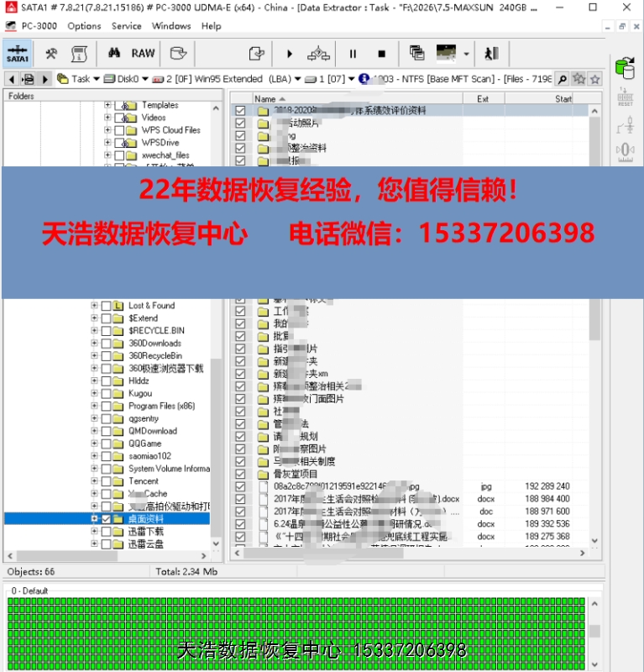Select the SATA1 port button
Image resolution: width=644 pixels, height=672 pixels.
coord(17,54)
